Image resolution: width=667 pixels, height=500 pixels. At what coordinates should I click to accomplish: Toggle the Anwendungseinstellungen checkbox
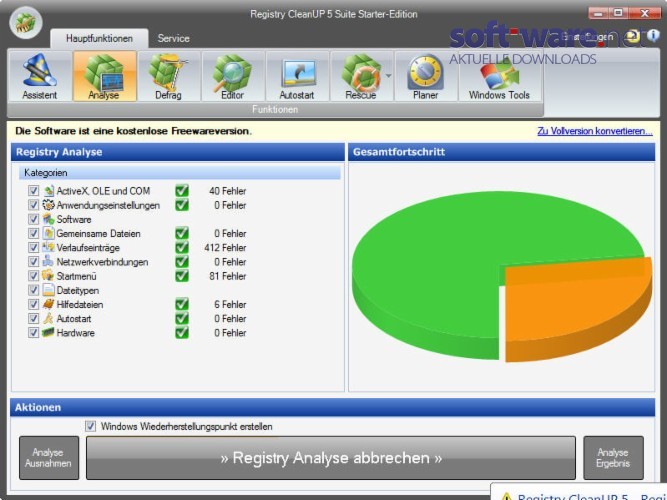point(33,205)
